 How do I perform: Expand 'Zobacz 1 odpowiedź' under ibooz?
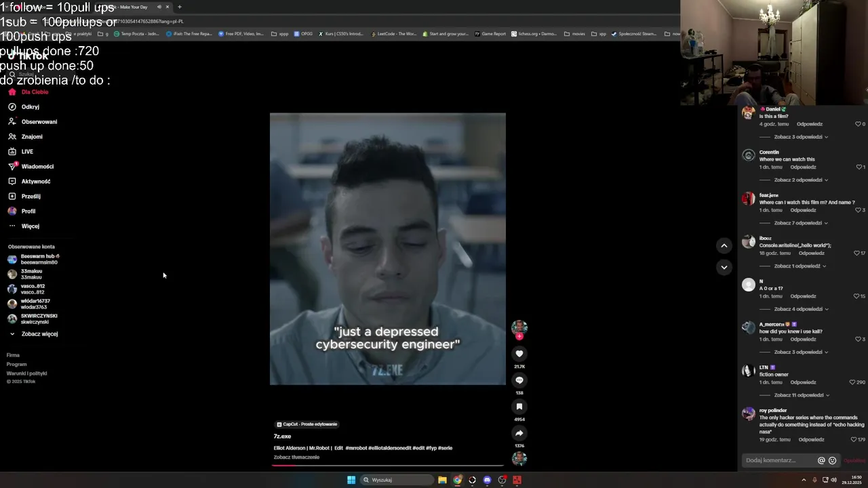pyautogui.click(x=800, y=266)
